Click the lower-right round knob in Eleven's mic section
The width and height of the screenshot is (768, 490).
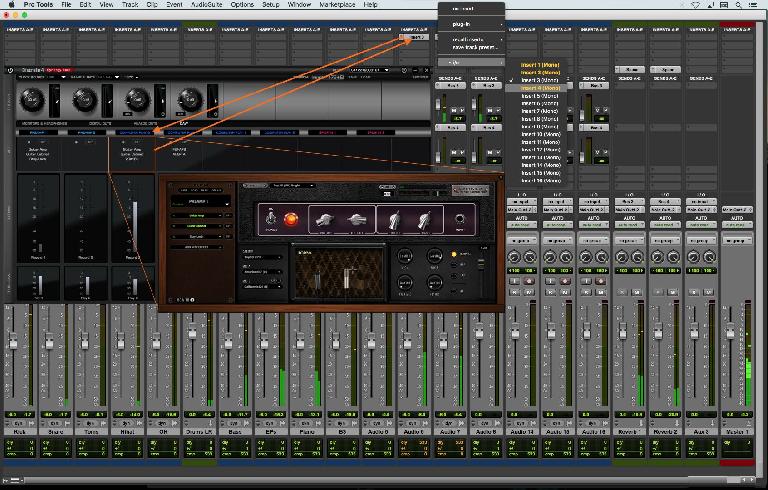(434, 283)
